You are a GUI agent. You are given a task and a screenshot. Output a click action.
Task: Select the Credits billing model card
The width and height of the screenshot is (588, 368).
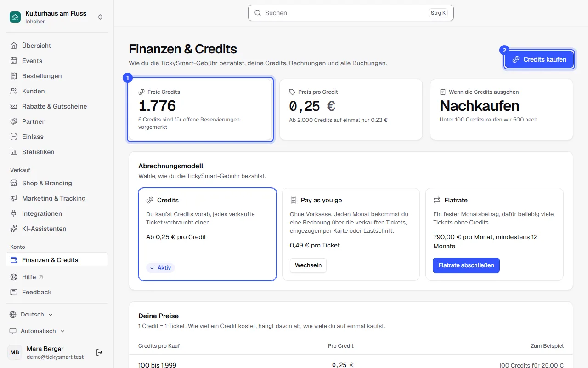point(207,234)
